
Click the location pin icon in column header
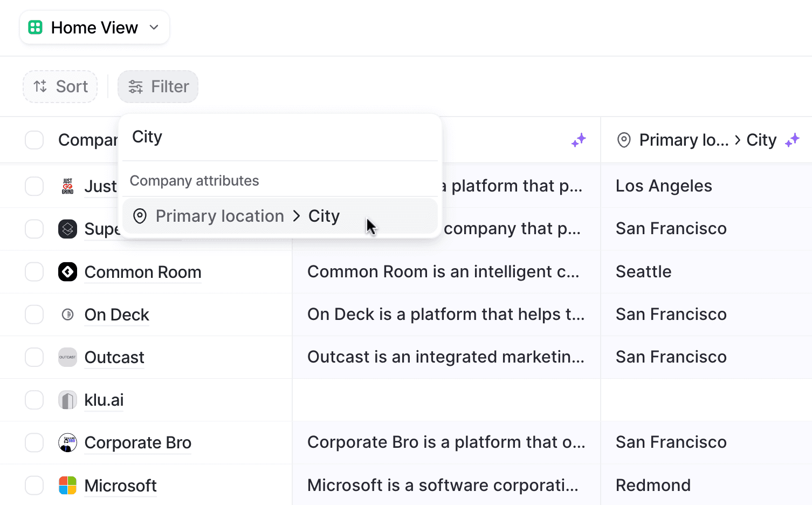coord(624,140)
